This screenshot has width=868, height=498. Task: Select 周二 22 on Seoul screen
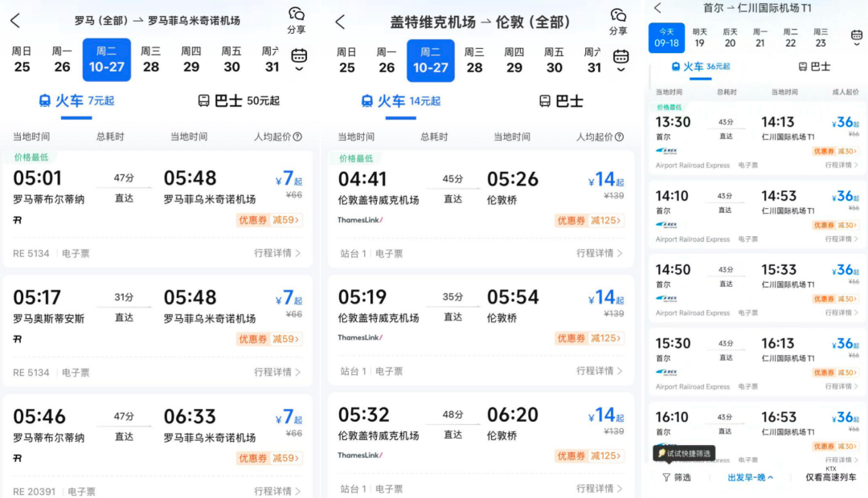tap(791, 38)
